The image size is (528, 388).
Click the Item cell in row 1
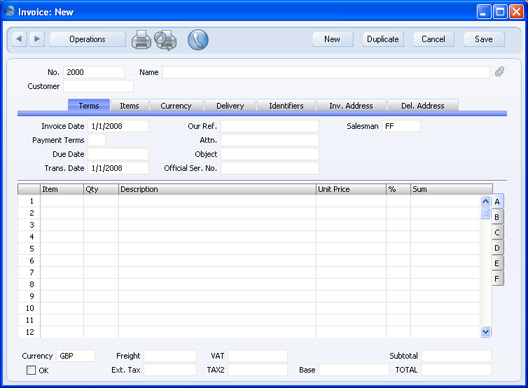62,201
